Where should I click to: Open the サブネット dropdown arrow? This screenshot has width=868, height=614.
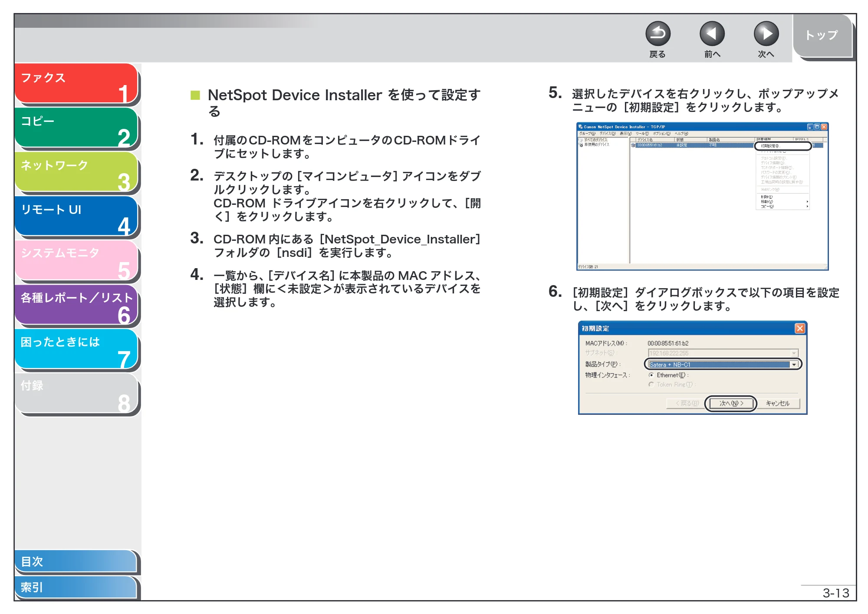click(794, 353)
